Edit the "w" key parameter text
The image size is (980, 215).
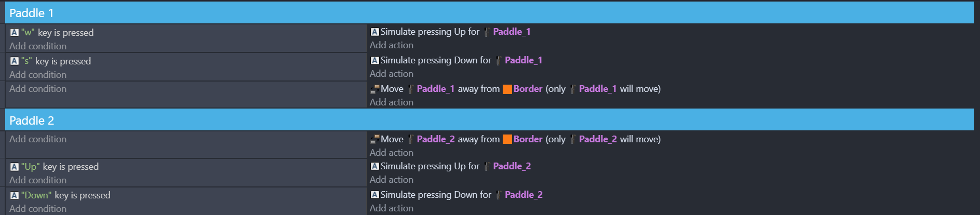(28, 32)
